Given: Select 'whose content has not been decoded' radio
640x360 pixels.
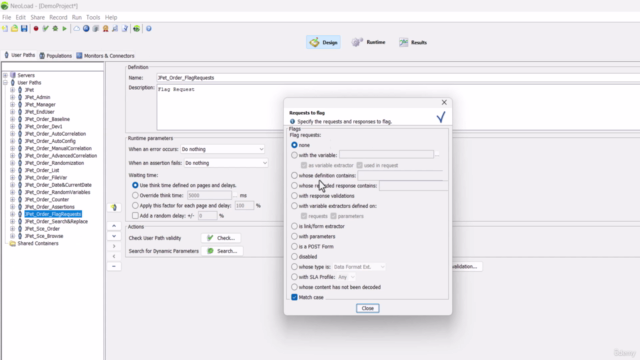Looking at the screenshot, I should pos(294,287).
